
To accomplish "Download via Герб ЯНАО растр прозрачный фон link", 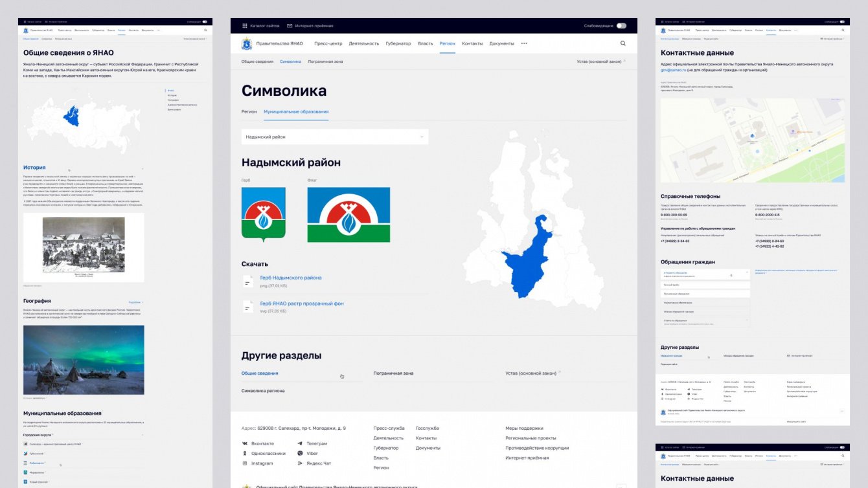I will tap(302, 304).
